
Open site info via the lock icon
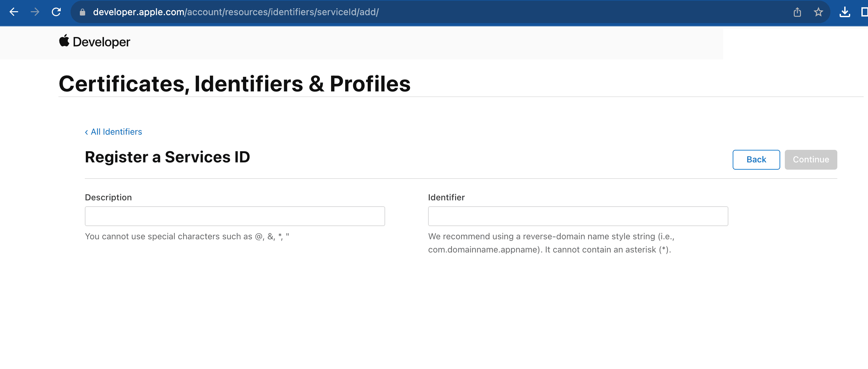point(82,12)
